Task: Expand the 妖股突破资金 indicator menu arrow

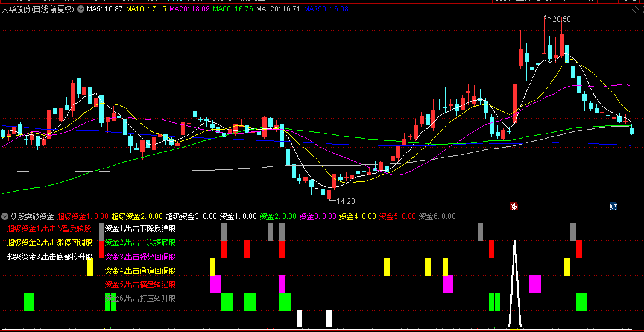Action: tap(5, 216)
